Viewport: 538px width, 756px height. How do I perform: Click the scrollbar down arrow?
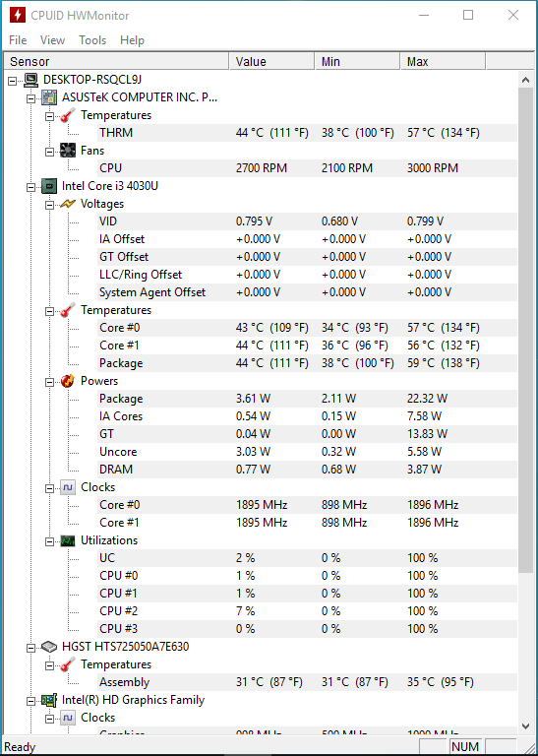pos(525,726)
